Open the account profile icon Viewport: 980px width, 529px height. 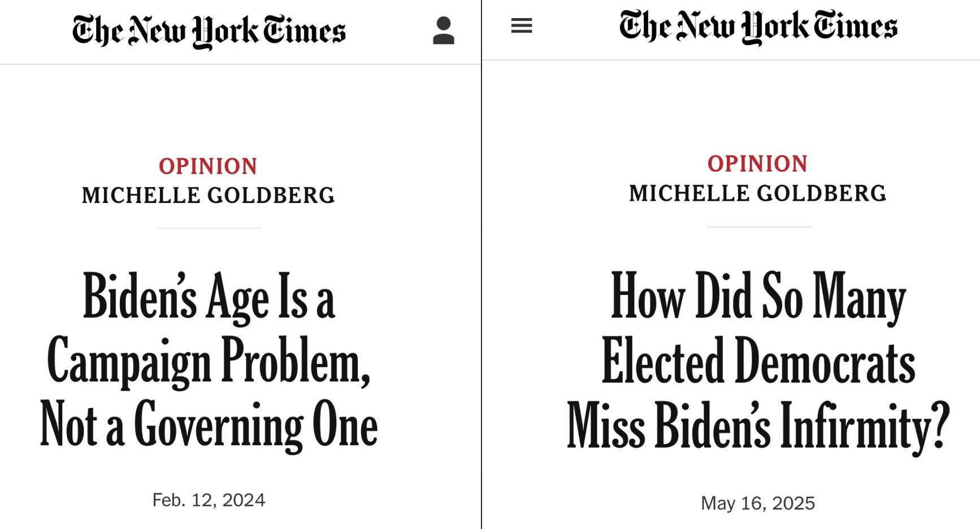pyautogui.click(x=444, y=31)
